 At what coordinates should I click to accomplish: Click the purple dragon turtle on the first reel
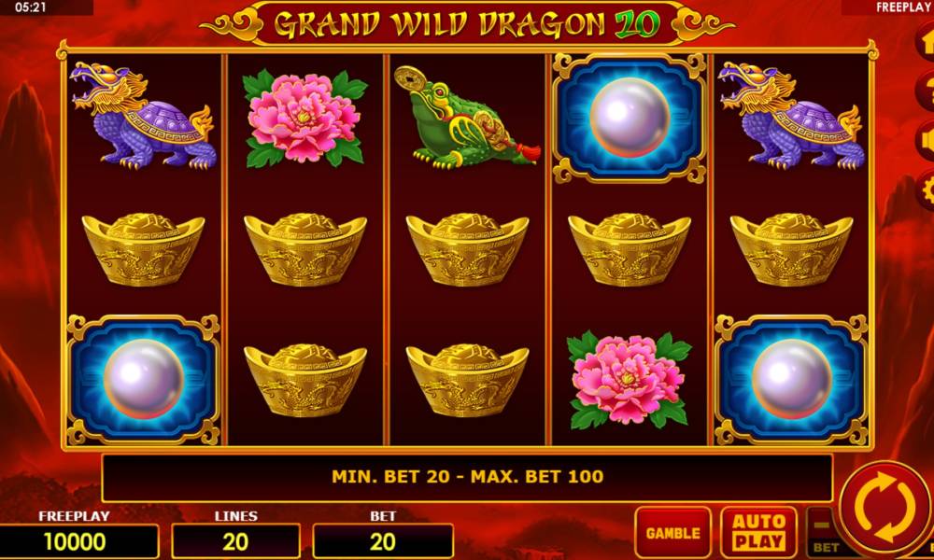(143, 116)
